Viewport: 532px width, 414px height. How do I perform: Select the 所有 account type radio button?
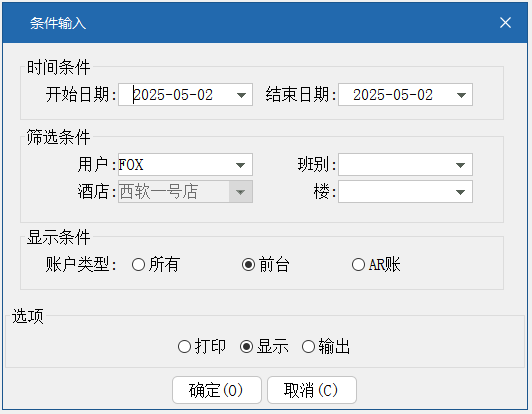138,265
